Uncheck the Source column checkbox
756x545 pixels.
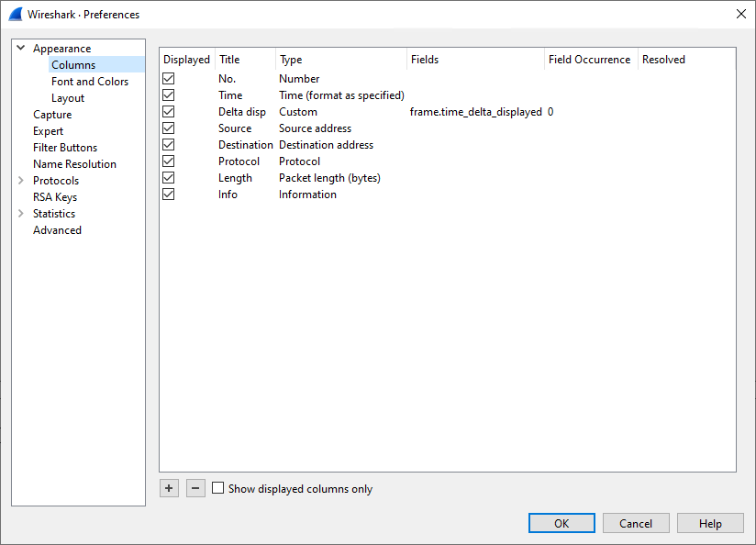click(x=168, y=128)
